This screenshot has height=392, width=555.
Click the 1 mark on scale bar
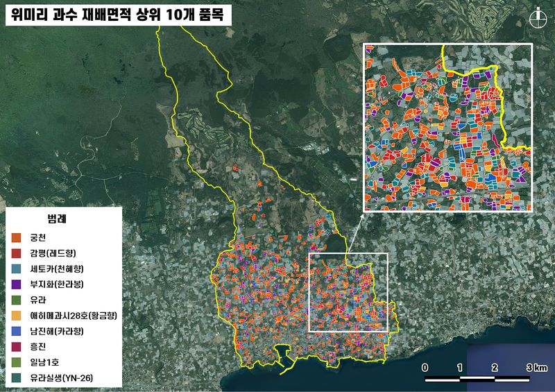pyautogui.click(x=460, y=366)
